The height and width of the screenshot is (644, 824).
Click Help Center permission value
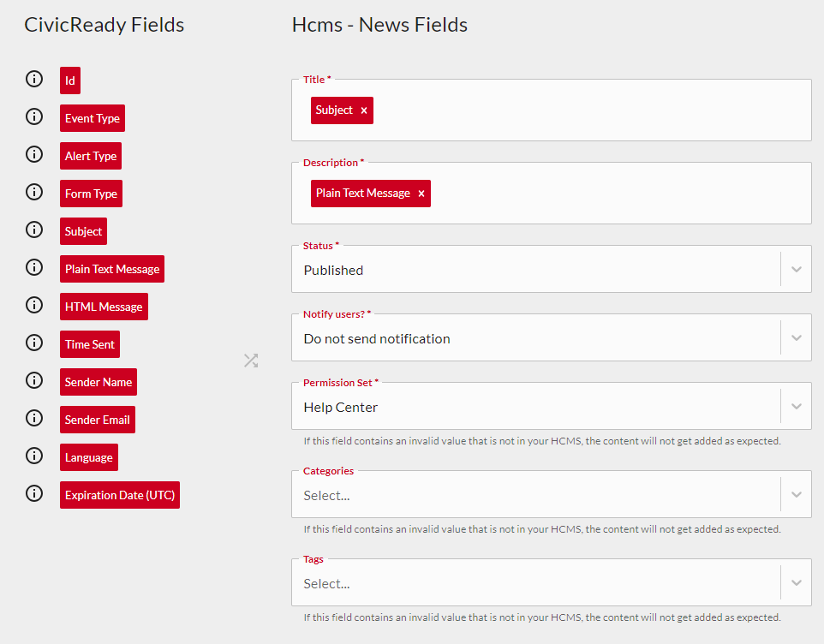click(341, 407)
